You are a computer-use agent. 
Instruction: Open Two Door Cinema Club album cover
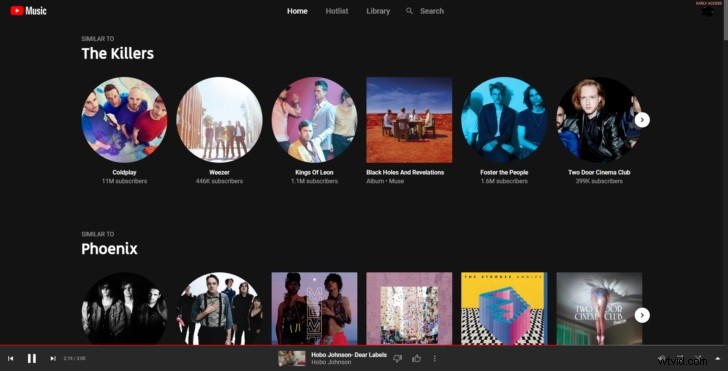tap(599, 308)
